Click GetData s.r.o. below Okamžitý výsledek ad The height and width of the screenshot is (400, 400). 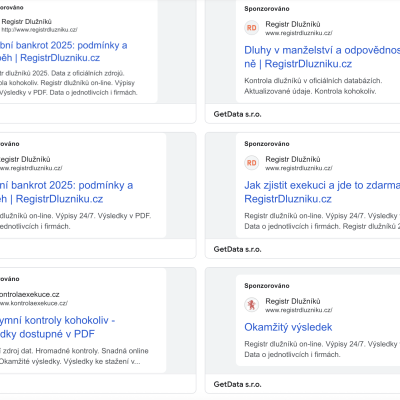(x=237, y=384)
